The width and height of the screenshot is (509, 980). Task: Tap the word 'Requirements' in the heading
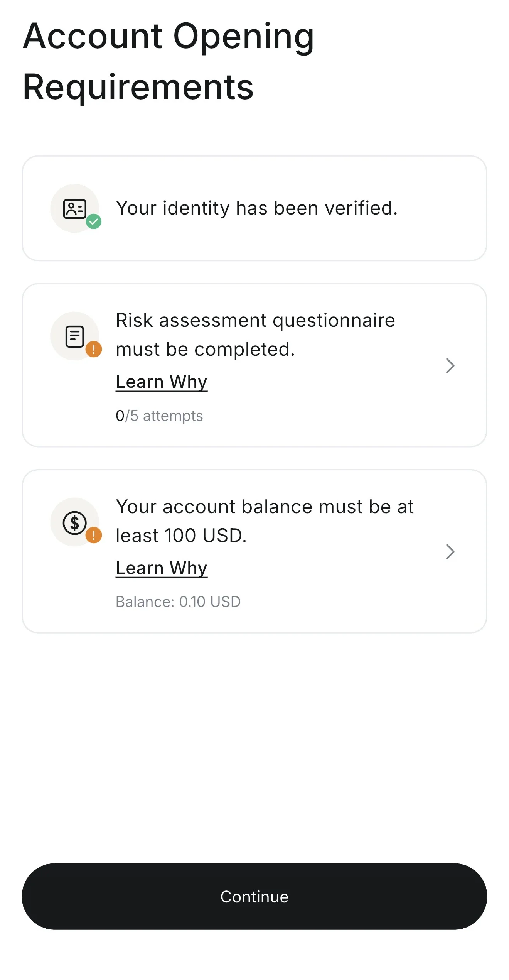pyautogui.click(x=138, y=87)
